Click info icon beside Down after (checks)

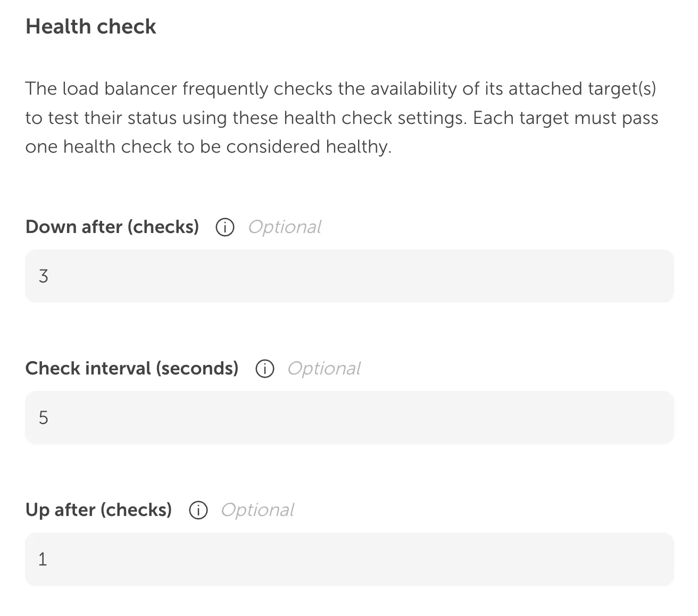pyautogui.click(x=225, y=228)
